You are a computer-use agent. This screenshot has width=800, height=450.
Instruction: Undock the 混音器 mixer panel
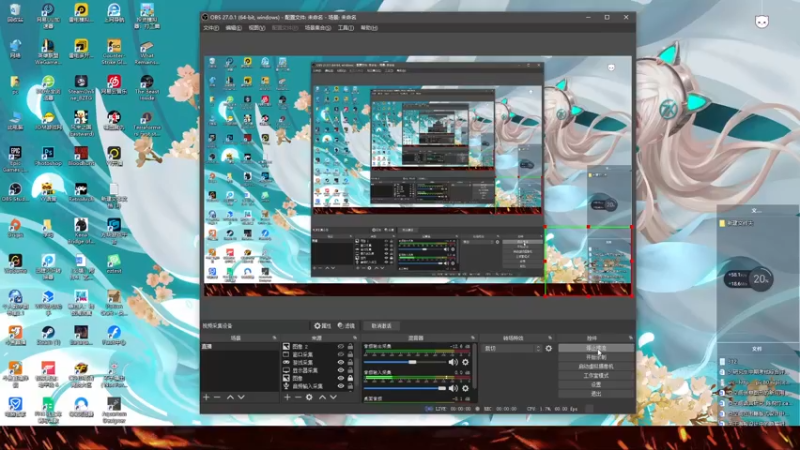[472, 338]
